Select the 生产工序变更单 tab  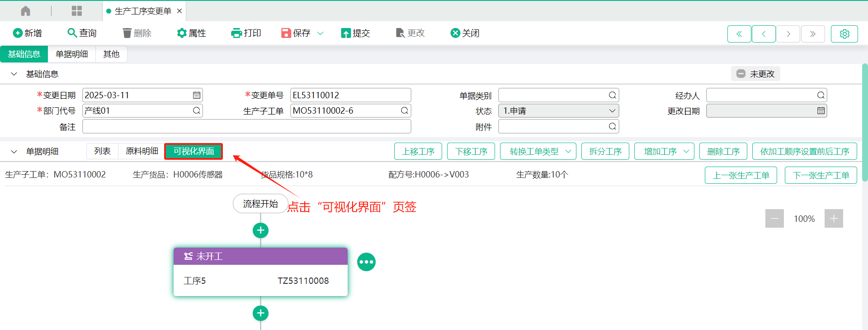coord(142,11)
